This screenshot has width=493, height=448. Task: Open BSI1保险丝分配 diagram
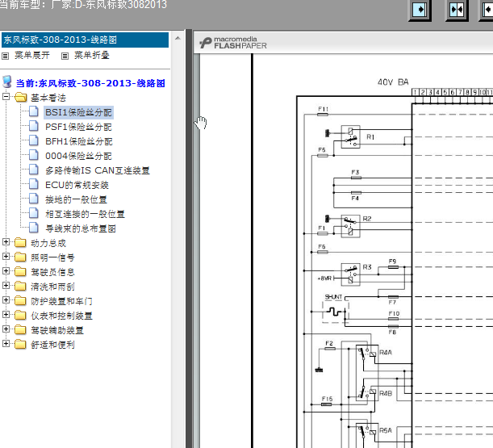pyautogui.click(x=78, y=112)
